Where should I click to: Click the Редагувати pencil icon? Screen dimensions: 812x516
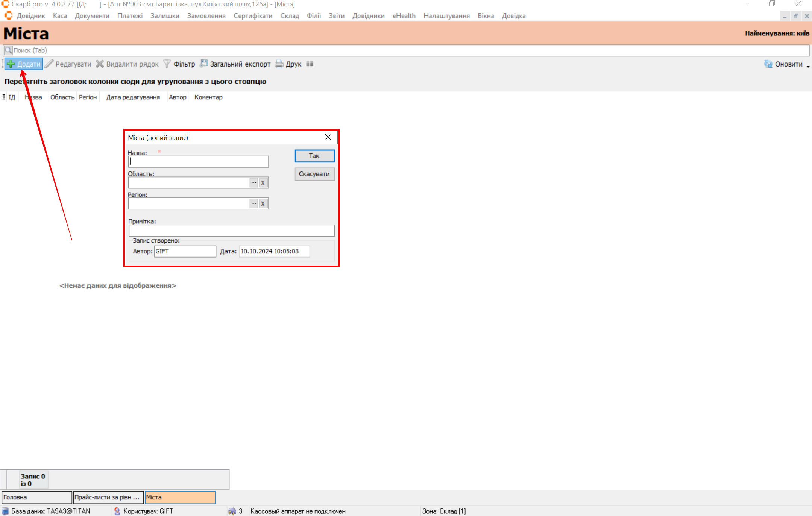[49, 64]
